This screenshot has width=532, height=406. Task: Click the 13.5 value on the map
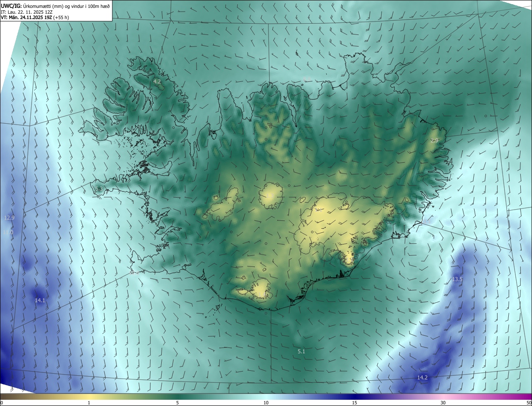(x=457, y=279)
